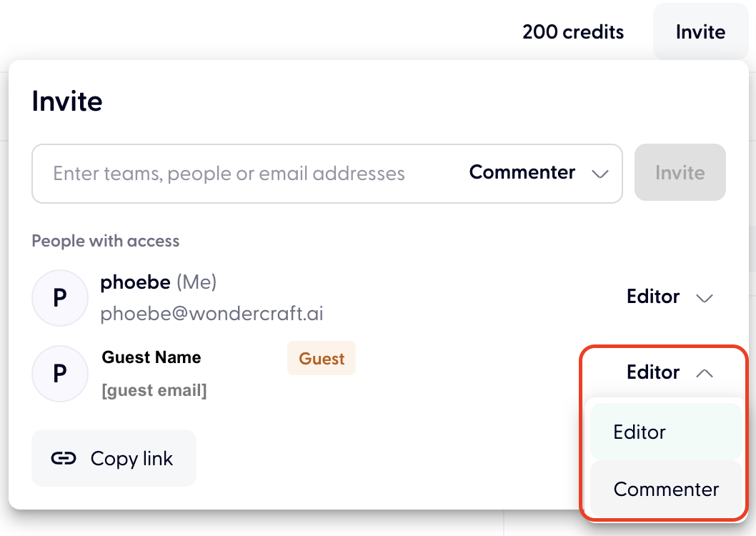
Task: Click the Guest Name text
Action: coord(151,357)
